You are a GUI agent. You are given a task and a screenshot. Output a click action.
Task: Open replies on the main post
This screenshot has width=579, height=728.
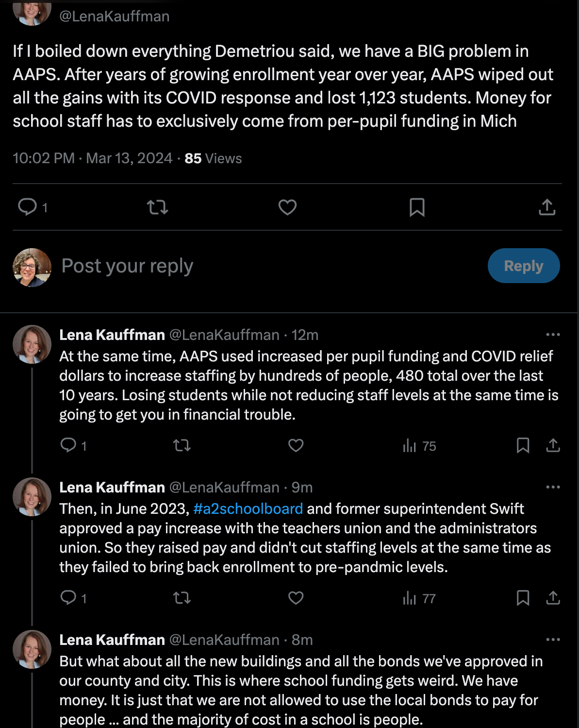(x=28, y=207)
